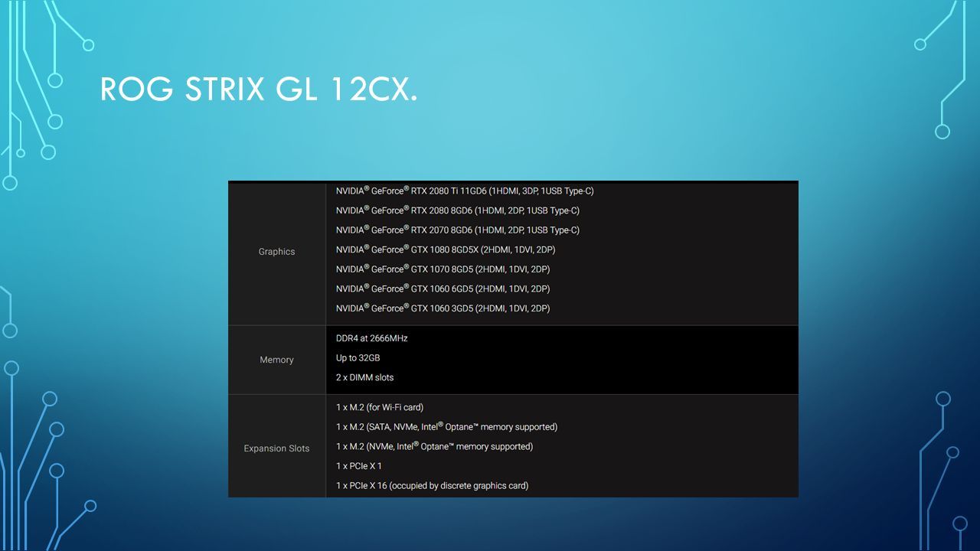This screenshot has height=551, width=980.
Task: Select the RTX 2080 Ti 11GD6 line
Action: click(465, 191)
